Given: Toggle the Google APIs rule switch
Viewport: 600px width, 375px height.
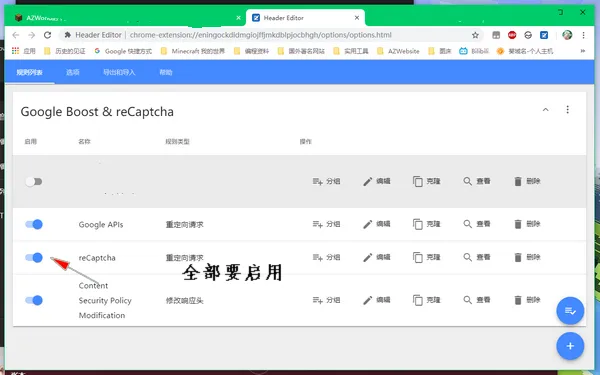Looking at the screenshot, I should point(34,224).
